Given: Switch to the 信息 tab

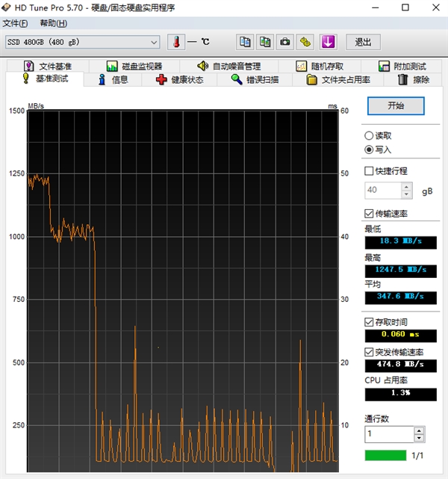Looking at the screenshot, I should point(113,80).
